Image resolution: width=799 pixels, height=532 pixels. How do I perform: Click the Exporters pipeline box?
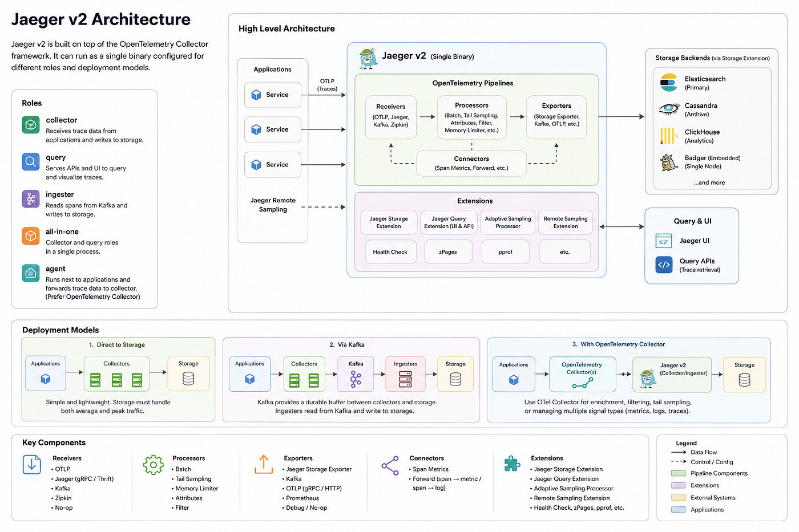coord(556,117)
